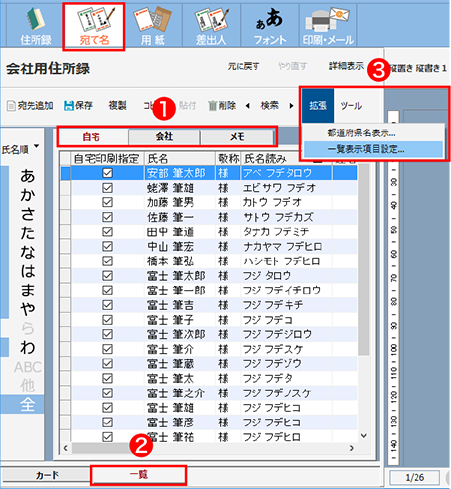
Task: Filter names by か index
Action: click(x=28, y=195)
